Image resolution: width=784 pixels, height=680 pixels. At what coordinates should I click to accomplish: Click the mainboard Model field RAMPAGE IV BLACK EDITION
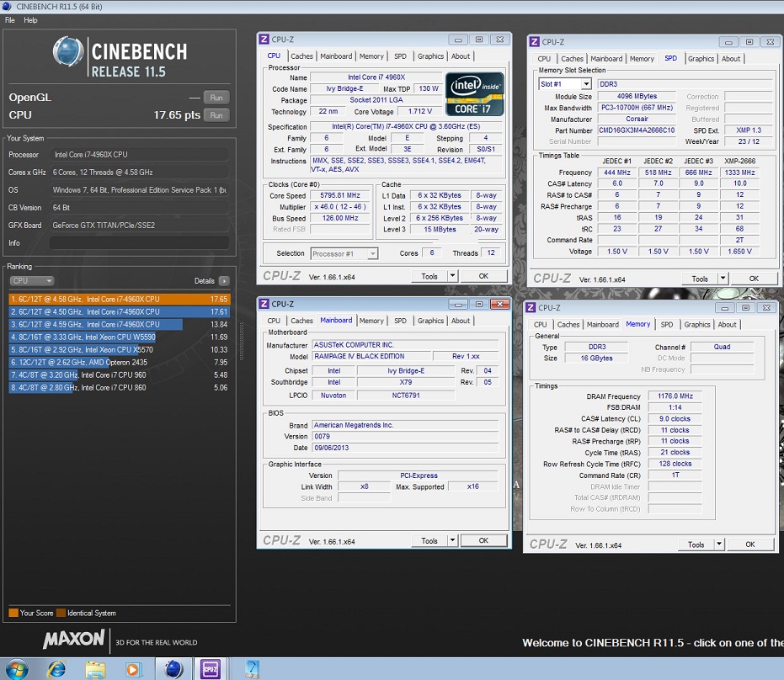tap(371, 356)
